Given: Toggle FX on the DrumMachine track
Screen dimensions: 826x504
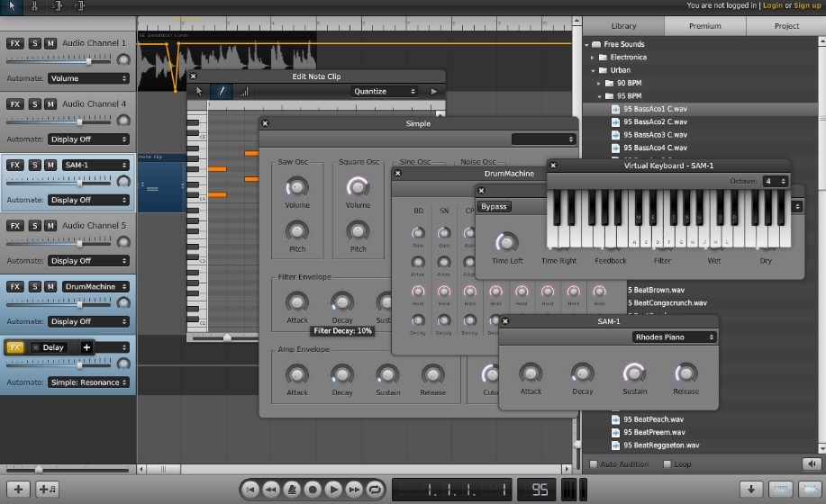Looking at the screenshot, I should (x=15, y=287).
